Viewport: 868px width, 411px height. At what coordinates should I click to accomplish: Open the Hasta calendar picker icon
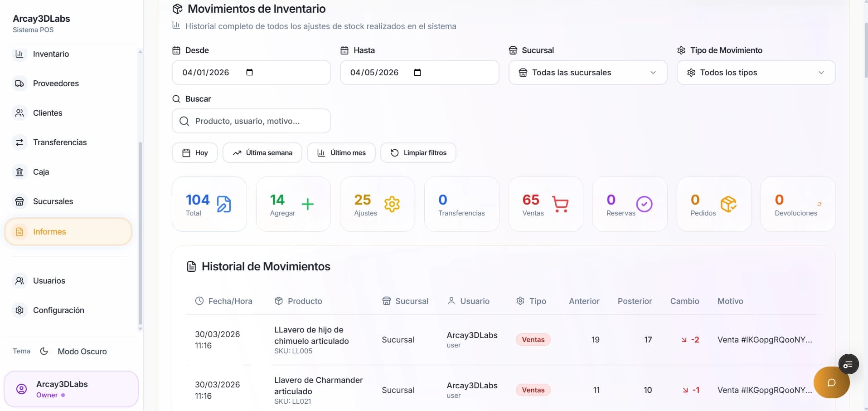coord(417,72)
